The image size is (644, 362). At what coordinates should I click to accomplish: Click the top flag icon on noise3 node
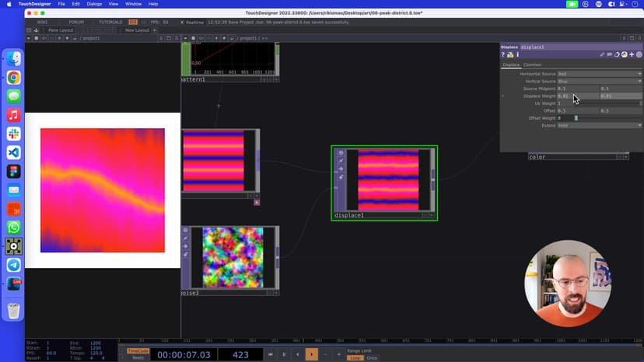(x=185, y=230)
